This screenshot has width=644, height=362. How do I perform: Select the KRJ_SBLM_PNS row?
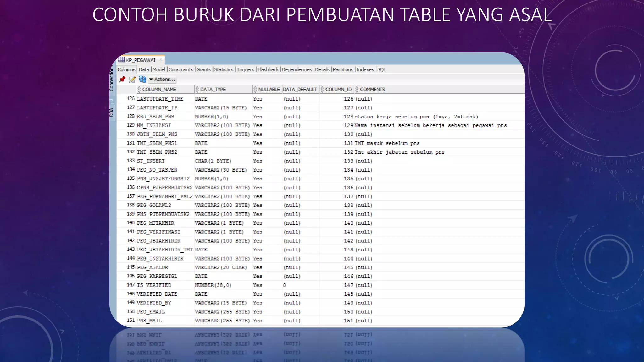(x=320, y=117)
